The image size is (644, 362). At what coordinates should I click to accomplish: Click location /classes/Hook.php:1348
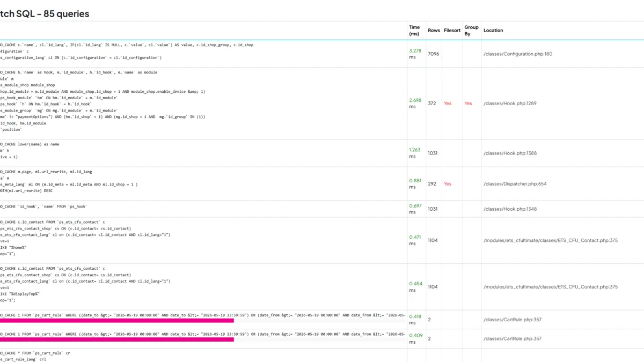point(510,209)
